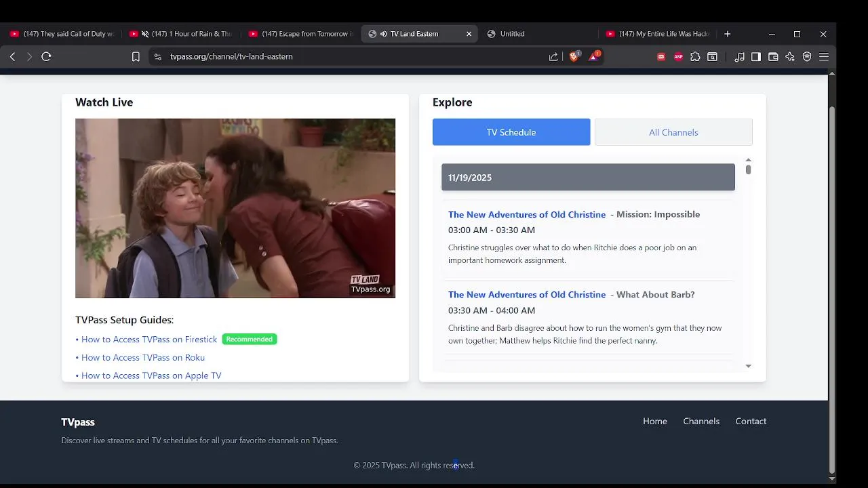868x488 pixels.
Task: Click the live video player
Action: pyautogui.click(x=235, y=208)
